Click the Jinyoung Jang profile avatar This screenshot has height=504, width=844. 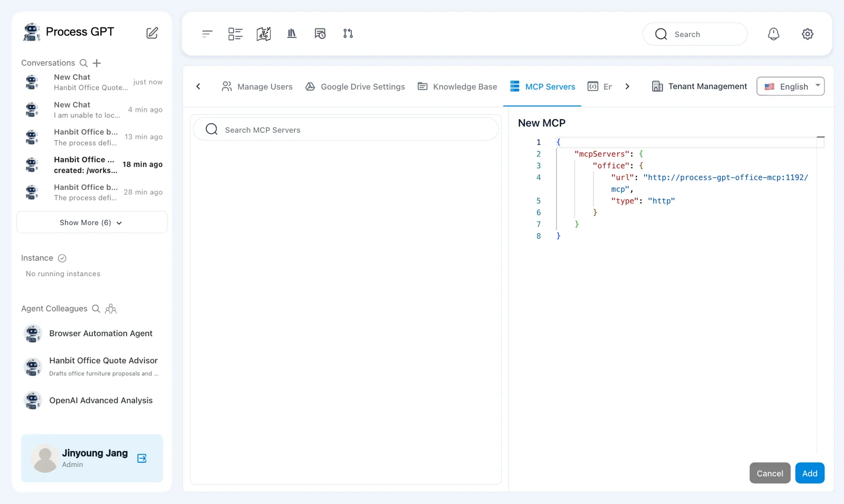coord(45,458)
